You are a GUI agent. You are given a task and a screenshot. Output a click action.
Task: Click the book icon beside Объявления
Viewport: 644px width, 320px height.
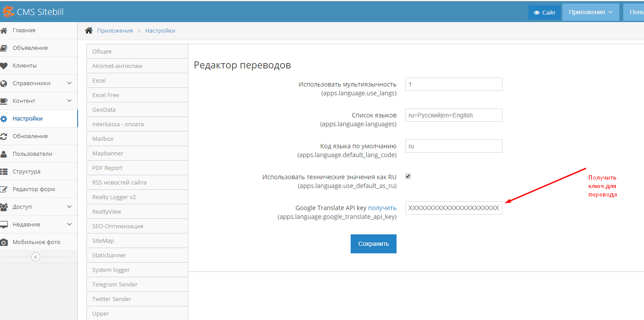4,48
